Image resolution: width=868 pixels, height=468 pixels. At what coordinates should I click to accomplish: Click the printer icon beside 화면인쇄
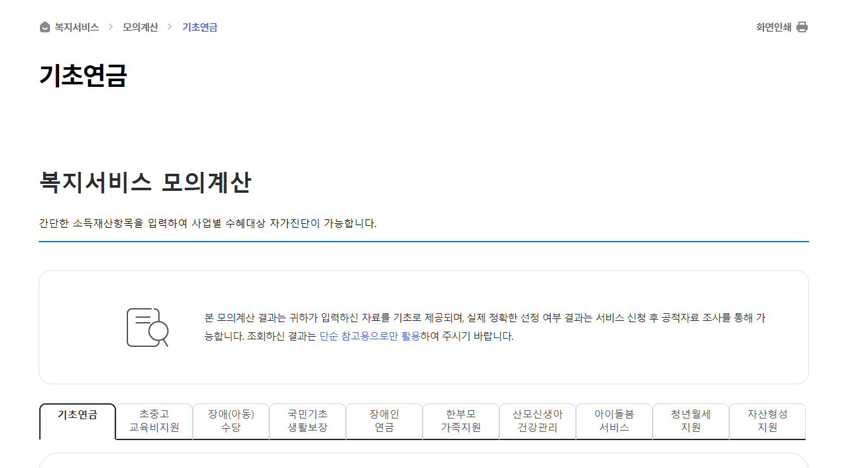click(x=802, y=27)
